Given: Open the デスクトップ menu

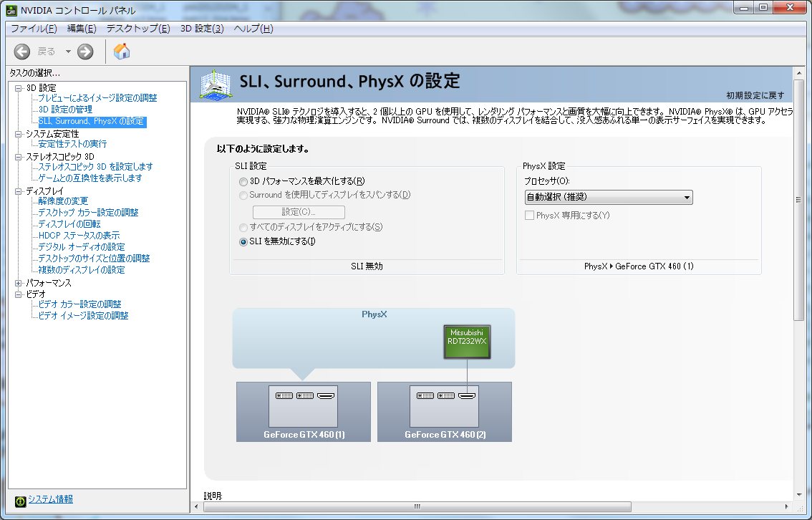Looking at the screenshot, I should 138,29.
